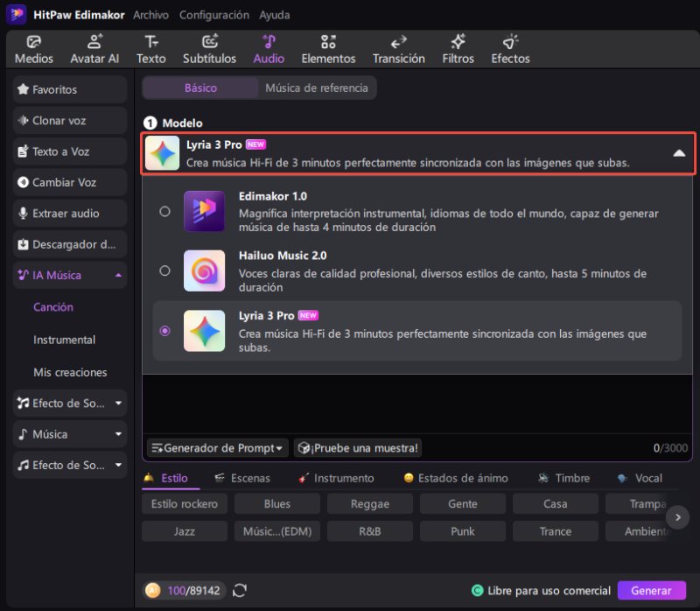The height and width of the screenshot is (611, 700).
Task: Open the Descargador sidebar item
Action: [70, 244]
